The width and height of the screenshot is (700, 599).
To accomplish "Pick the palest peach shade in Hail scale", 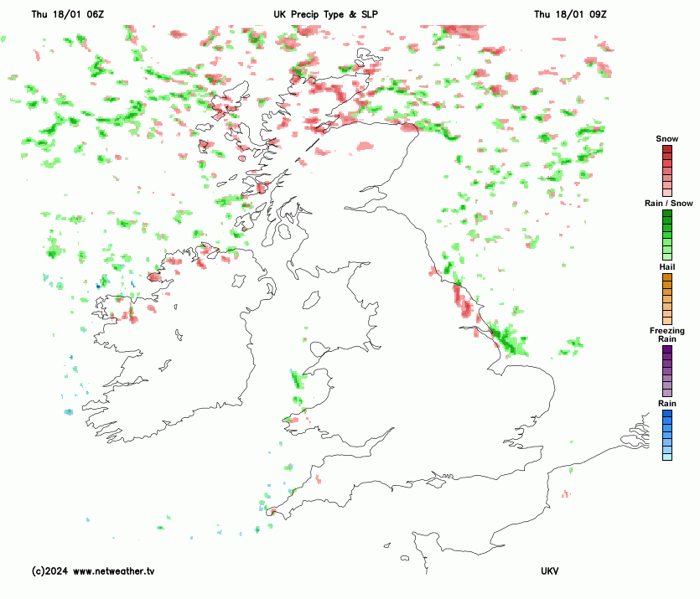I will pos(667,321).
